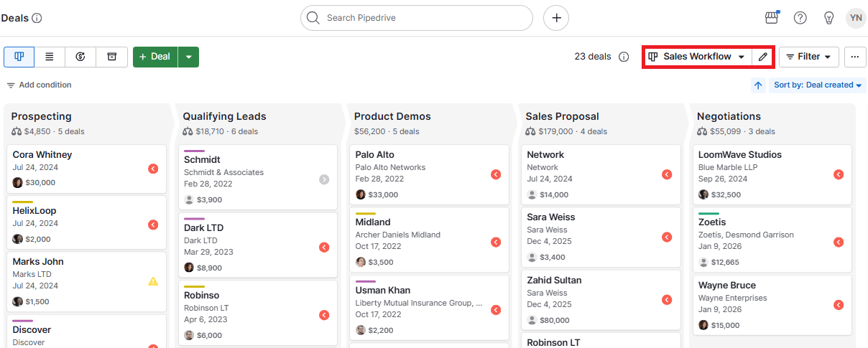
Task: Click the red activity icon on Sara Weiss deal
Action: (x=667, y=237)
